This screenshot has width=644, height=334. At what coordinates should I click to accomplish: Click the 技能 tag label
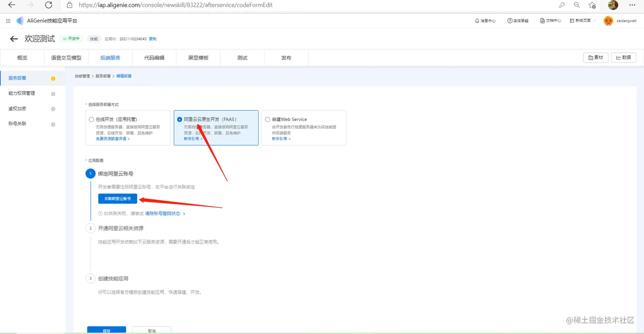pos(93,39)
